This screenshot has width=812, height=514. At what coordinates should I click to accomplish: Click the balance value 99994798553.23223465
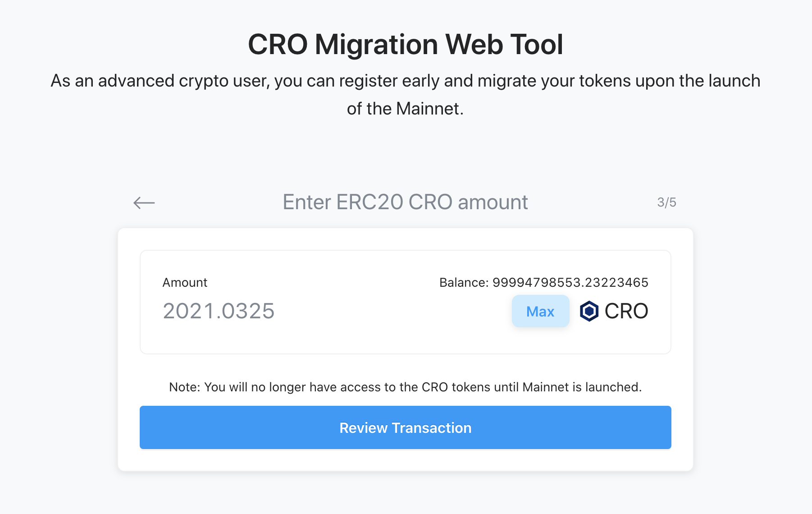570,283
